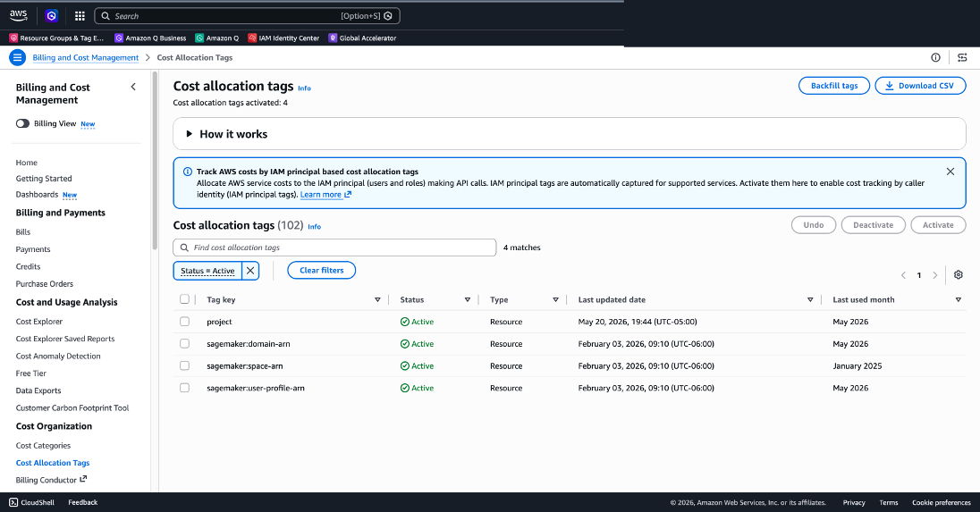Dismiss the IAM principal info banner
The height and width of the screenshot is (512, 980).
[950, 171]
